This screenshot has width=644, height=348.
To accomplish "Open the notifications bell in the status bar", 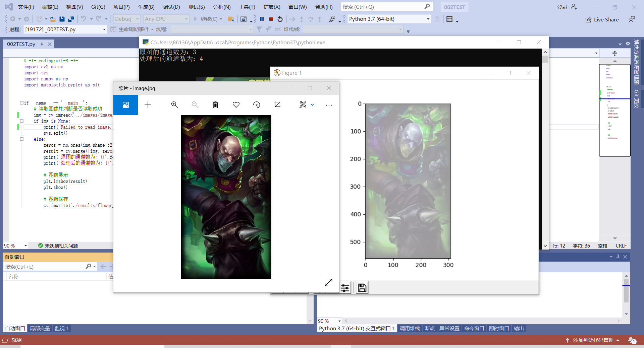I will tap(632, 340).
